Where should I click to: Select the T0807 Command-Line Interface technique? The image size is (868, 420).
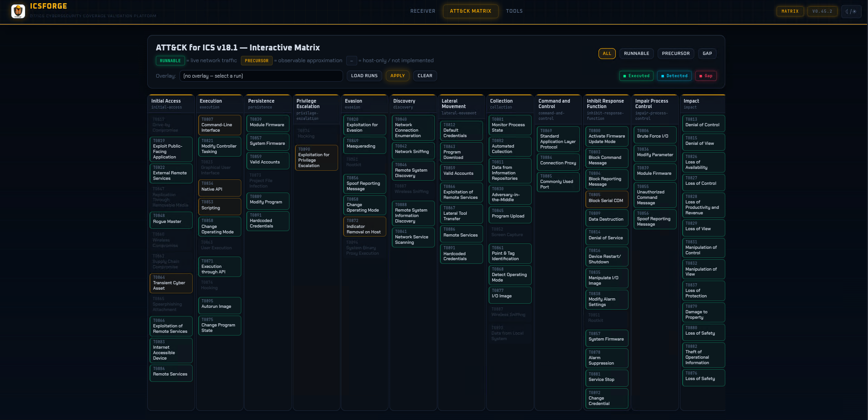219,125
